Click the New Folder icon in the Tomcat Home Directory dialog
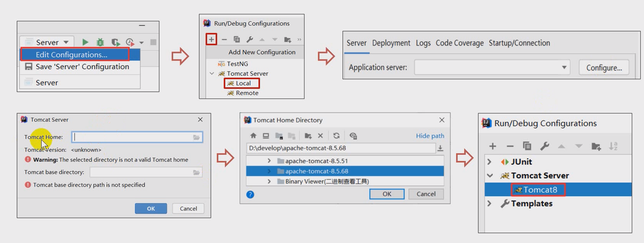This screenshot has height=243, width=644. [308, 136]
